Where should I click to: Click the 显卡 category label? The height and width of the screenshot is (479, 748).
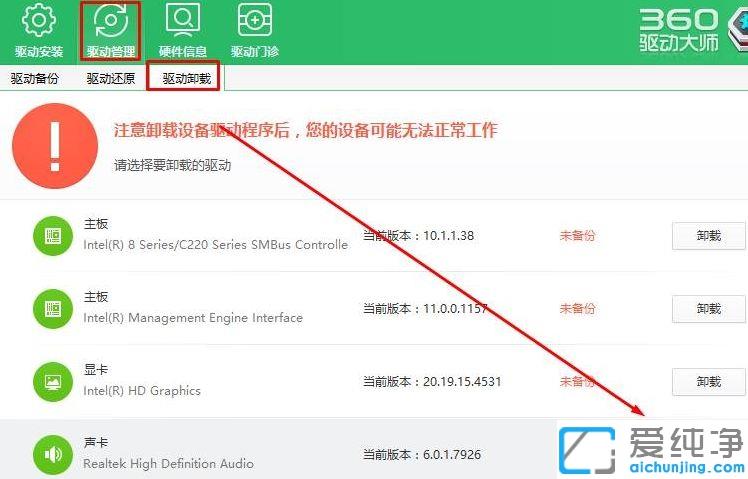point(96,370)
